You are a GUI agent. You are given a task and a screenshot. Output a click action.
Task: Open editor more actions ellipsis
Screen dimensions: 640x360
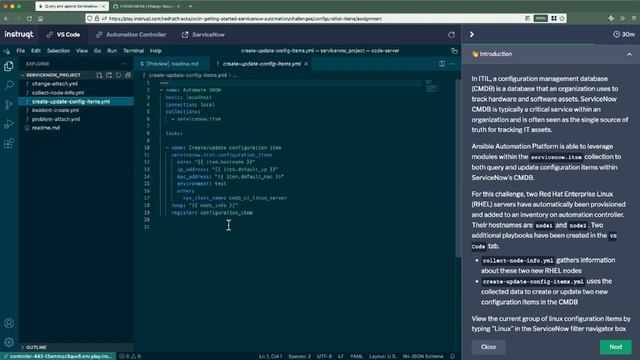pos(452,64)
